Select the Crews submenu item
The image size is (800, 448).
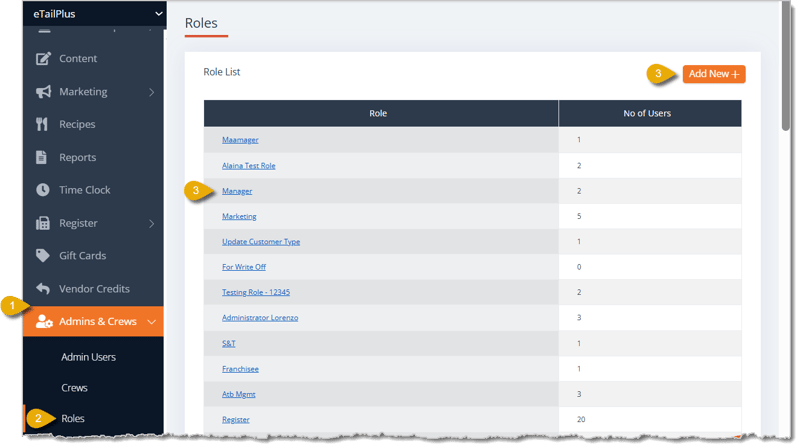pos(74,388)
